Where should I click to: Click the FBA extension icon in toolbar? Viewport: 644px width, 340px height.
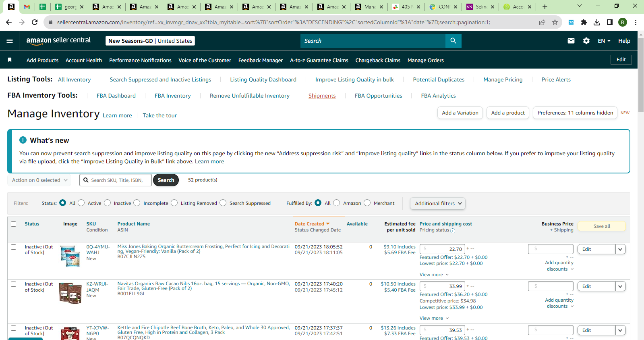(x=571, y=22)
